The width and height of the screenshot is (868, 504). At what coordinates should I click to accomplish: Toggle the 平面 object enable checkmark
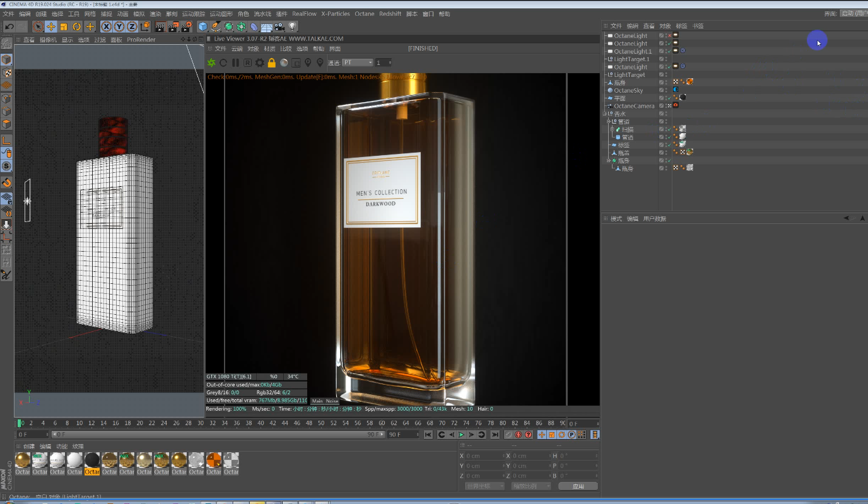669,98
